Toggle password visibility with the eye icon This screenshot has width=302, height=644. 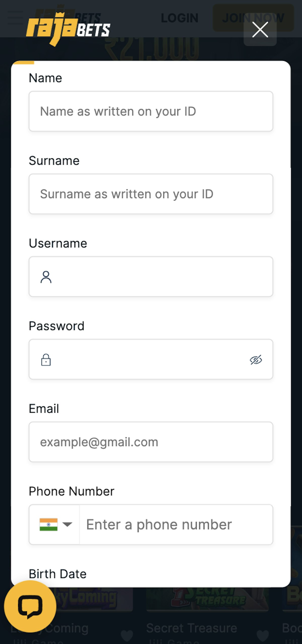click(256, 360)
